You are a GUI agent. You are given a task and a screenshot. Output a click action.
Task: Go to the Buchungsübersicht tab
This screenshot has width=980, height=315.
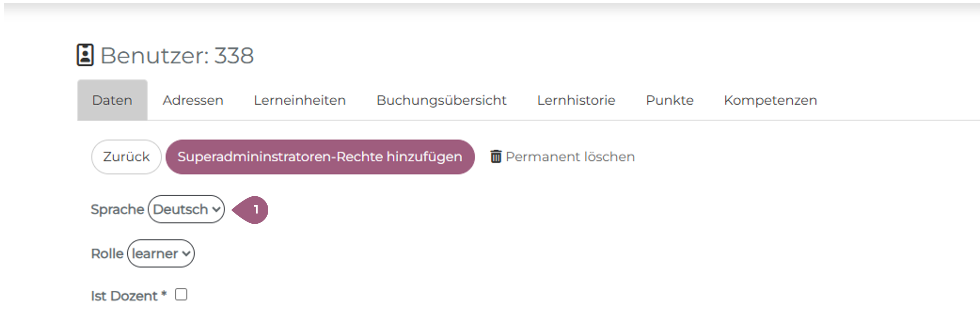[x=441, y=100]
